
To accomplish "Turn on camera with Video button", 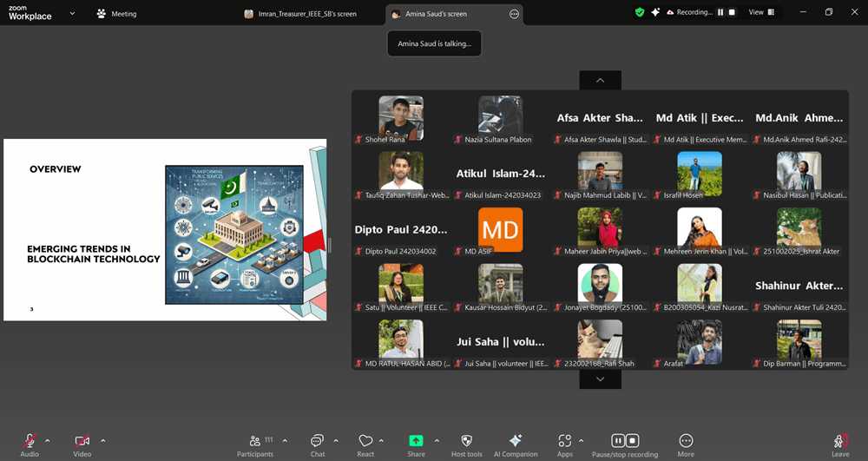I will pos(82,442).
